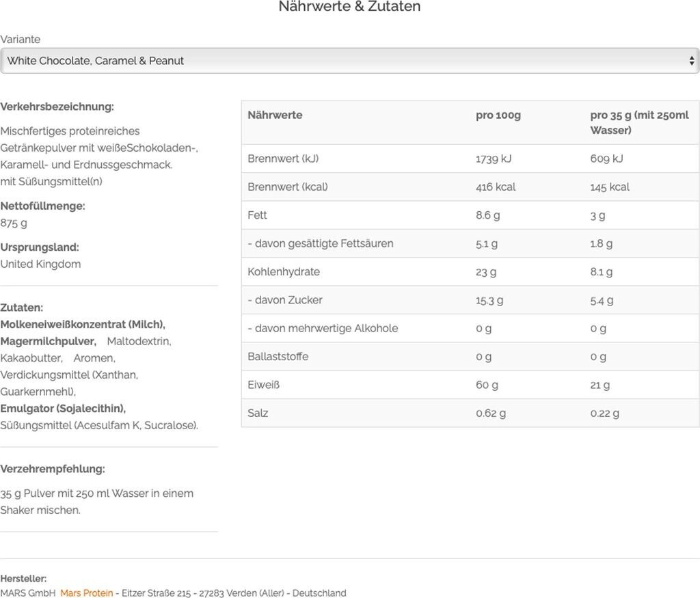Click the Verzehrempfehlung heading
Screen dimensions: 700x598
click(53, 469)
